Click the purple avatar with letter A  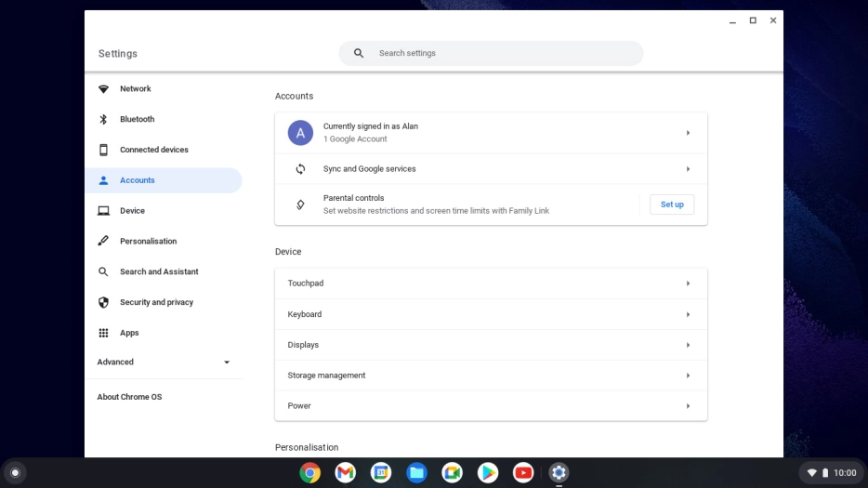pyautogui.click(x=300, y=133)
